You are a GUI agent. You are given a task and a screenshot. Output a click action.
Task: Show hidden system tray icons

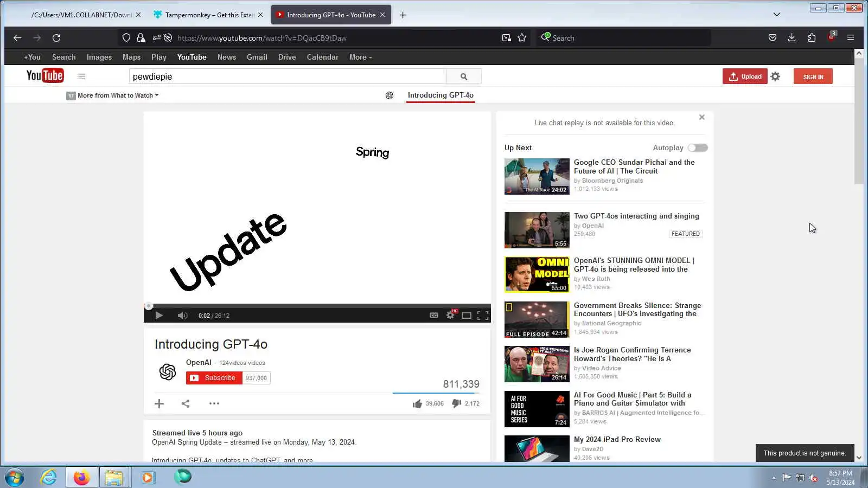click(774, 478)
